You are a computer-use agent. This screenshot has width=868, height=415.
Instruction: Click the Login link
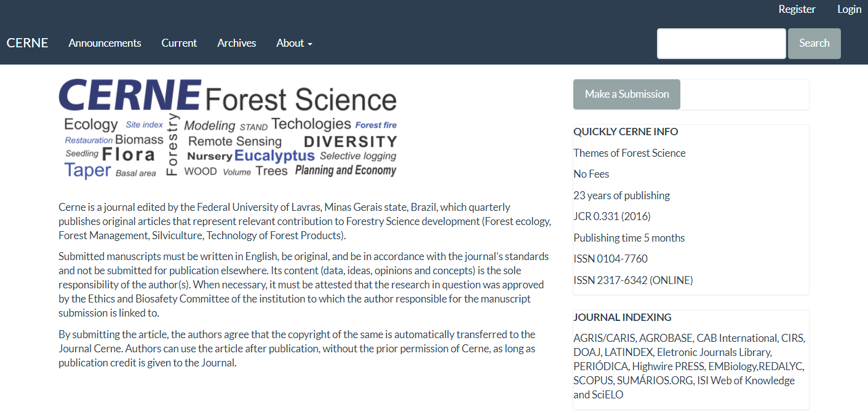[849, 9]
